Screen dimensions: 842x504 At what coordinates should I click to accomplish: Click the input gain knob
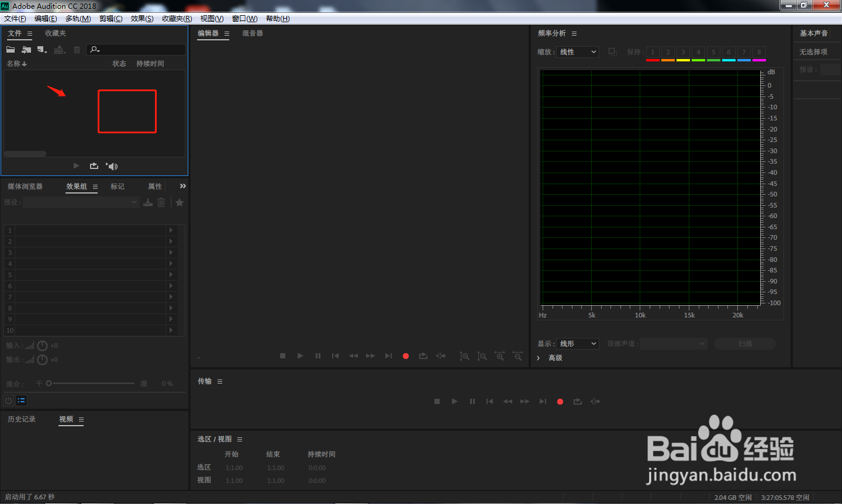pos(42,346)
